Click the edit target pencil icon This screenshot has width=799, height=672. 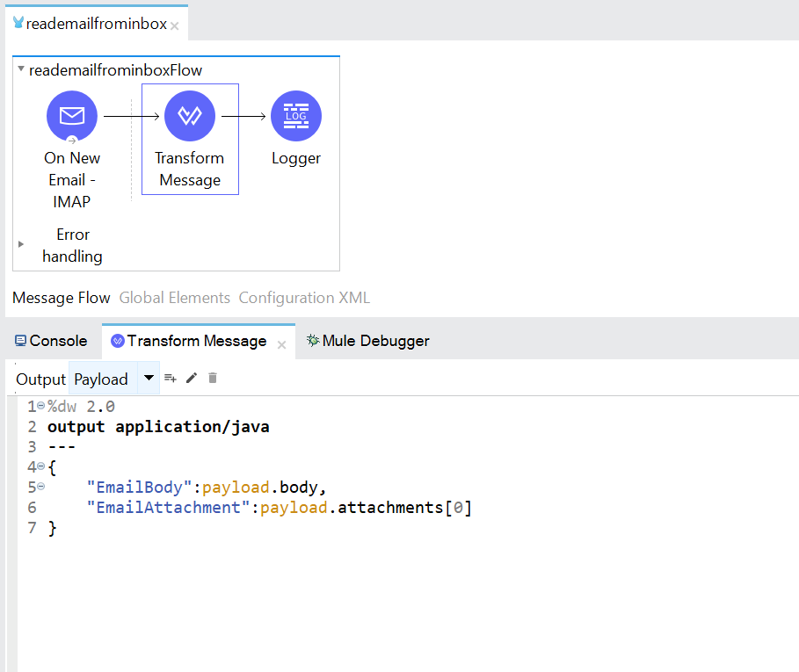pos(192,378)
